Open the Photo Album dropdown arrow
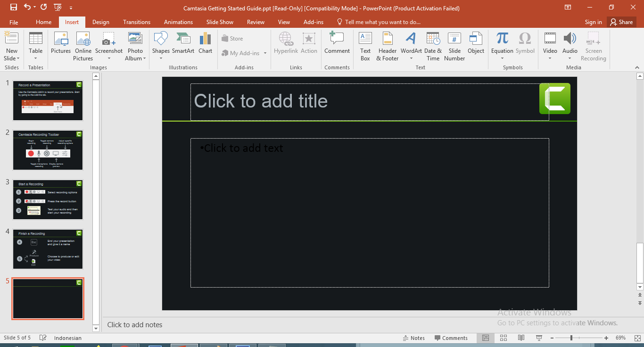Viewport: 644px width, 347px height. tap(144, 58)
